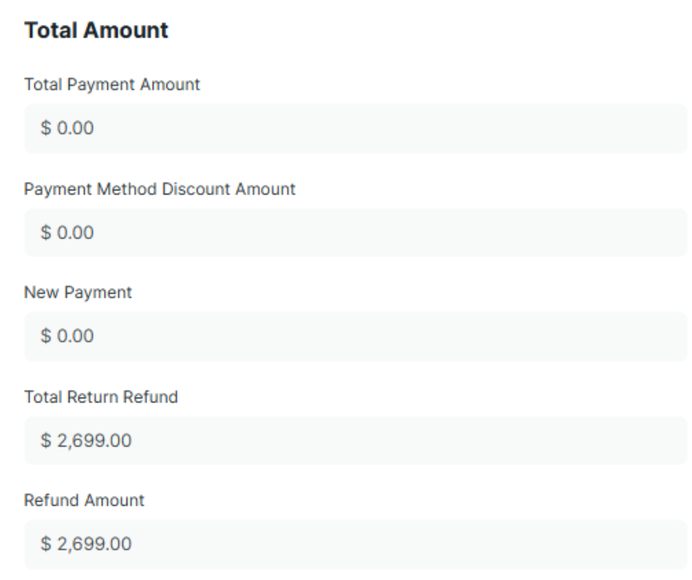This screenshot has height=580, width=692.
Task: Click the 2,699.00 value under Refund Amount
Action: [x=94, y=544]
